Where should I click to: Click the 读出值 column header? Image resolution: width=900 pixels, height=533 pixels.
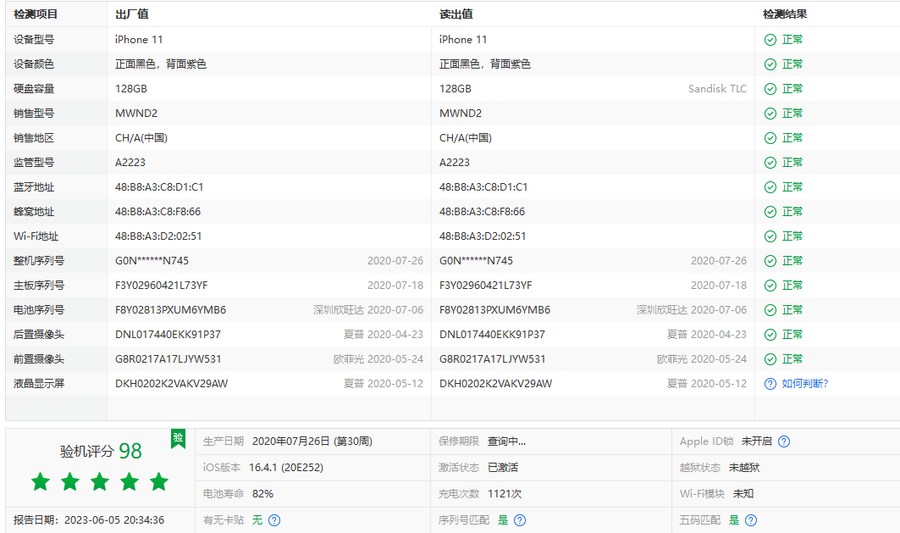456,14
